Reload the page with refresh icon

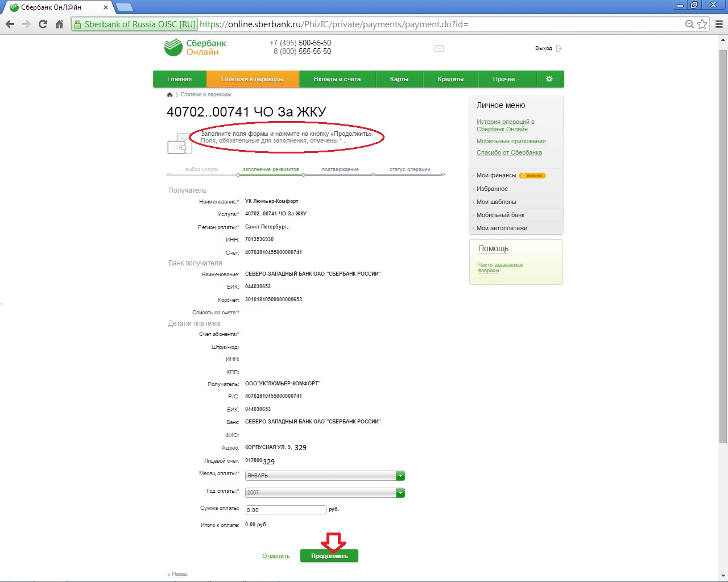tap(43, 24)
